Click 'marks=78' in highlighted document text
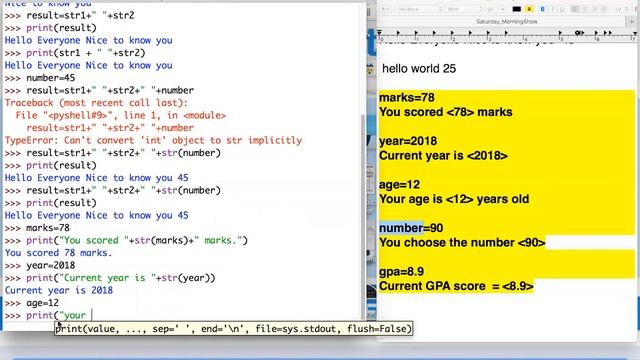This screenshot has height=360, width=640. coord(407,98)
